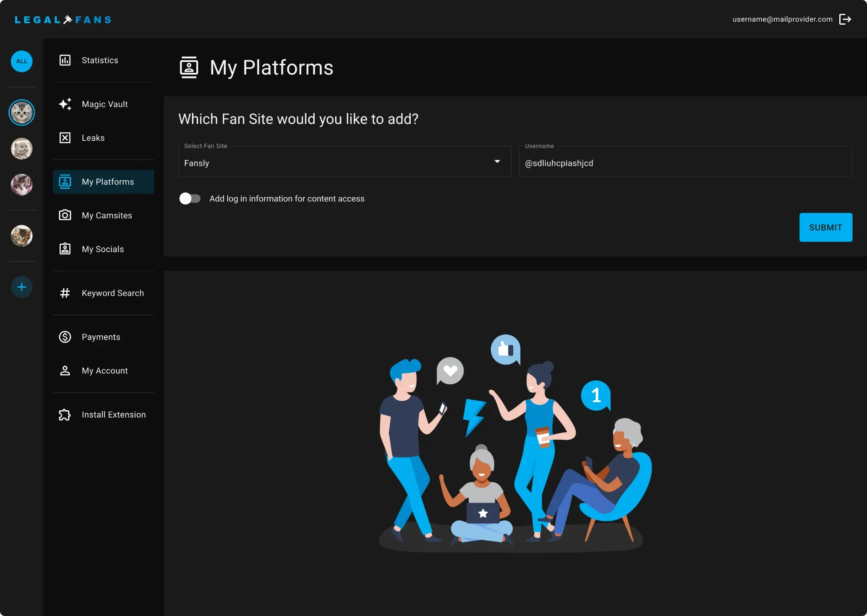This screenshot has height=616, width=867.
Task: Click the My Account person icon
Action: tap(65, 370)
